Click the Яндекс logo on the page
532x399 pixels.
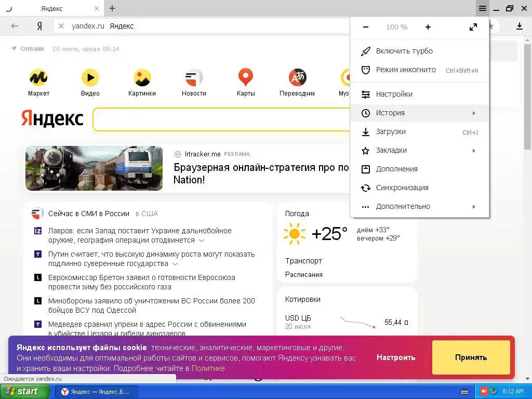tap(52, 118)
